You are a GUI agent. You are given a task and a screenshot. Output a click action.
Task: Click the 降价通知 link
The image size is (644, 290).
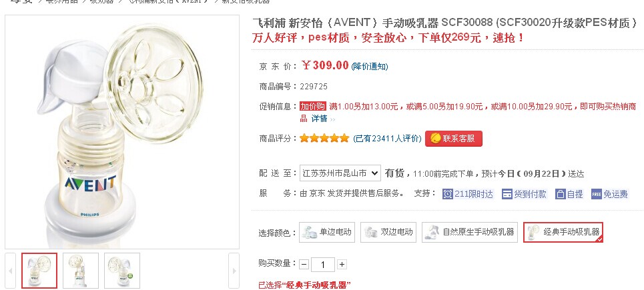(370, 67)
